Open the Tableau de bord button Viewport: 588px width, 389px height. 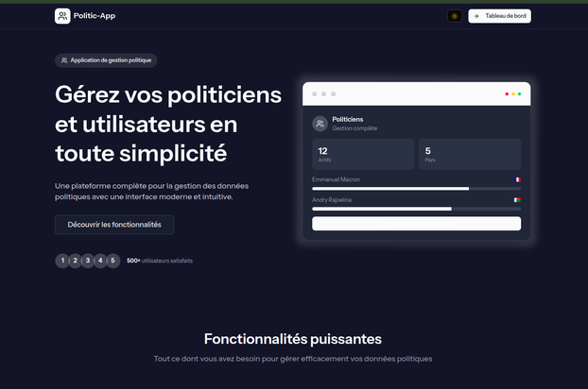click(x=499, y=16)
